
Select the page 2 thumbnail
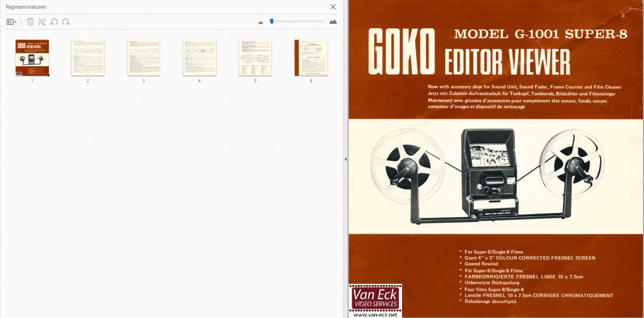(x=88, y=58)
